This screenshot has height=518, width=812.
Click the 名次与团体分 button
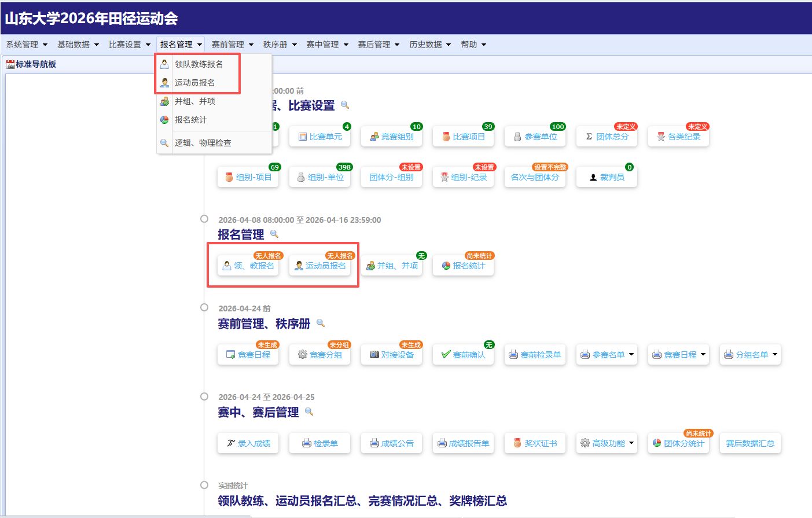(535, 178)
